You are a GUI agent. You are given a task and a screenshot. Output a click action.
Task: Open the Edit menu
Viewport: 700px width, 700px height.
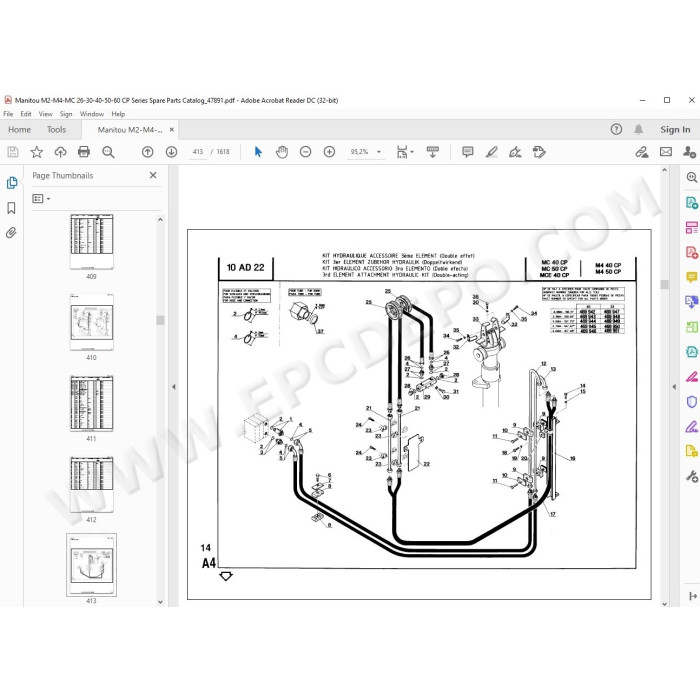pyautogui.click(x=26, y=114)
